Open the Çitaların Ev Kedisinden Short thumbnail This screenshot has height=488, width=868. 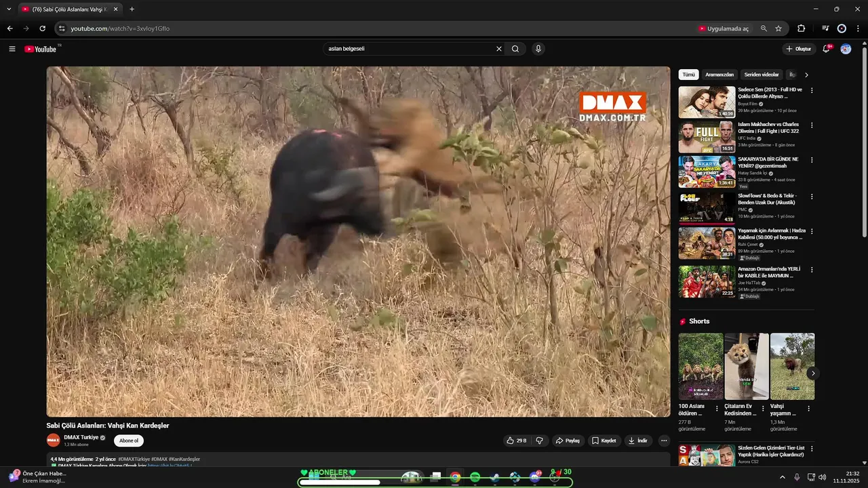pos(747,366)
